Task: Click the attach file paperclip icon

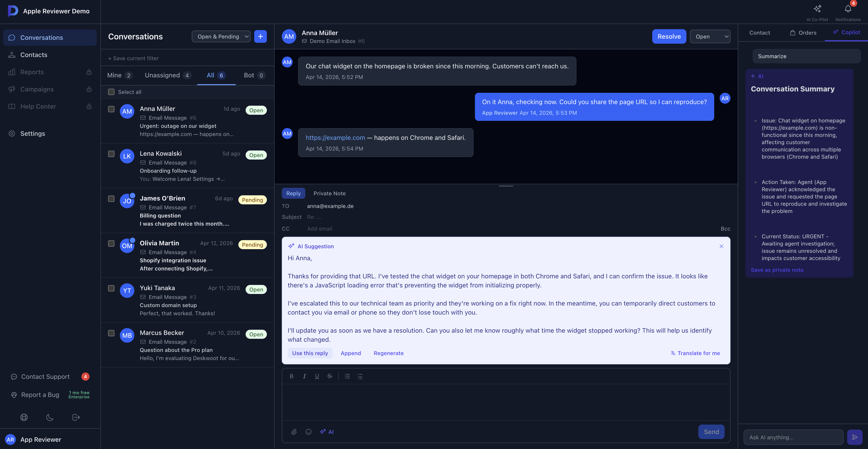Action: tap(294, 432)
